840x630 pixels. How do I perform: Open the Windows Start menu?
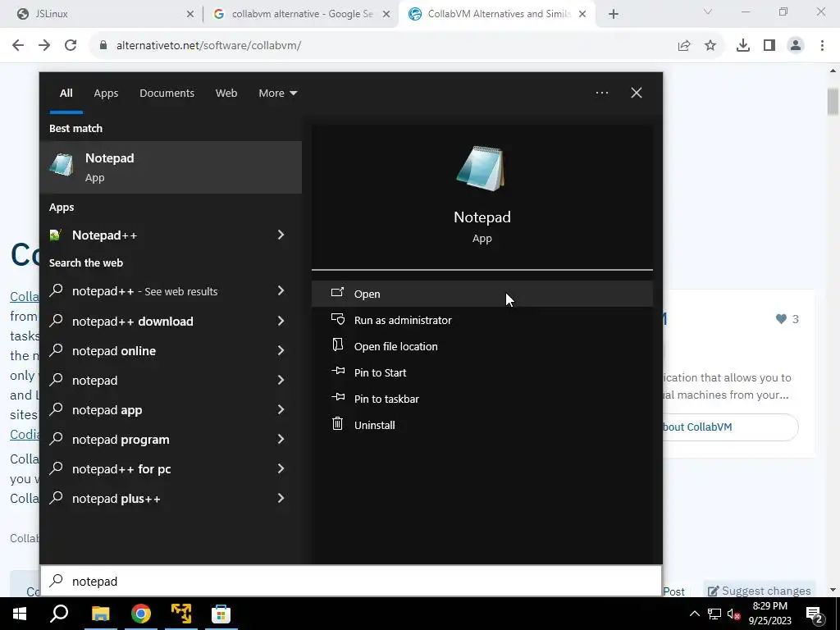point(20,614)
